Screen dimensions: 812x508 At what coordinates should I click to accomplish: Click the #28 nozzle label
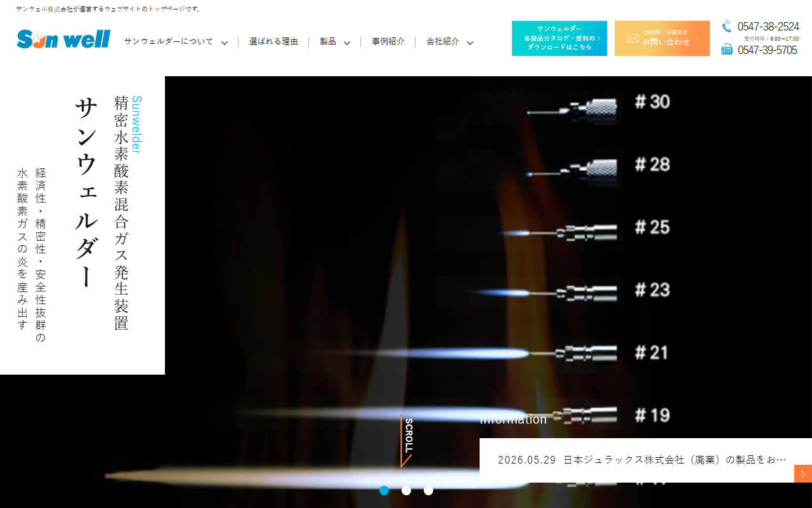[652, 164]
